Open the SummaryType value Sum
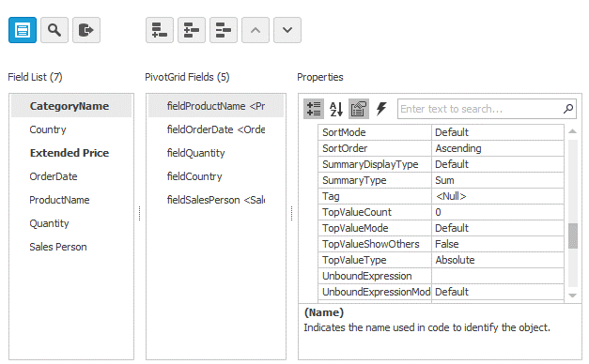This screenshot has width=589, height=364. pyautogui.click(x=498, y=180)
